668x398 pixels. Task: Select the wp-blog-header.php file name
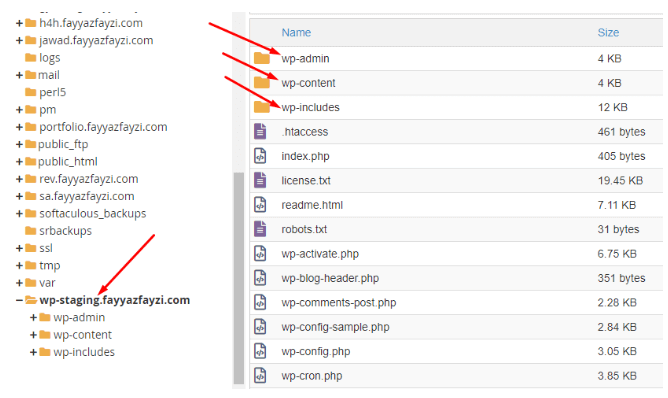click(x=330, y=278)
